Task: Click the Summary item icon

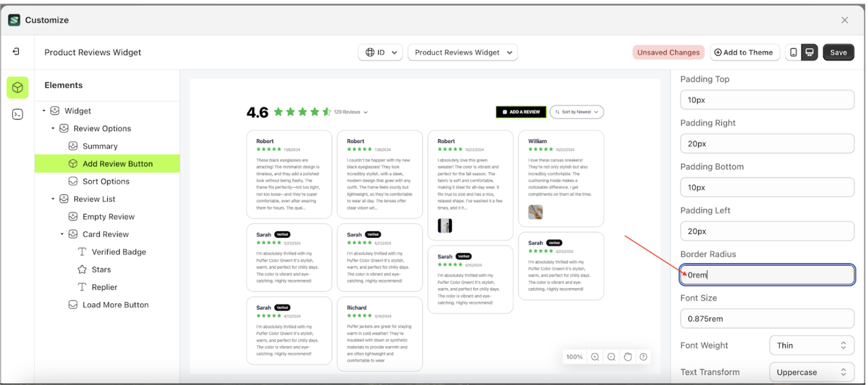Action: coord(73,146)
